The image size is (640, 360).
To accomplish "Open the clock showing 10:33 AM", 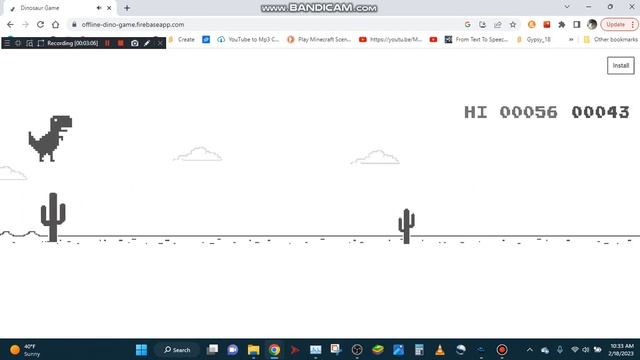I will pos(622,350).
